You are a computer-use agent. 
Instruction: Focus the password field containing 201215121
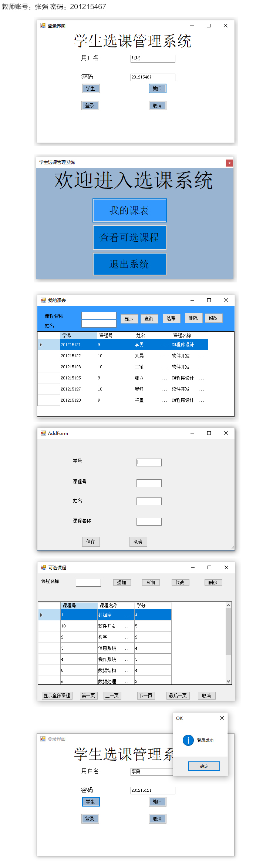[153, 790]
